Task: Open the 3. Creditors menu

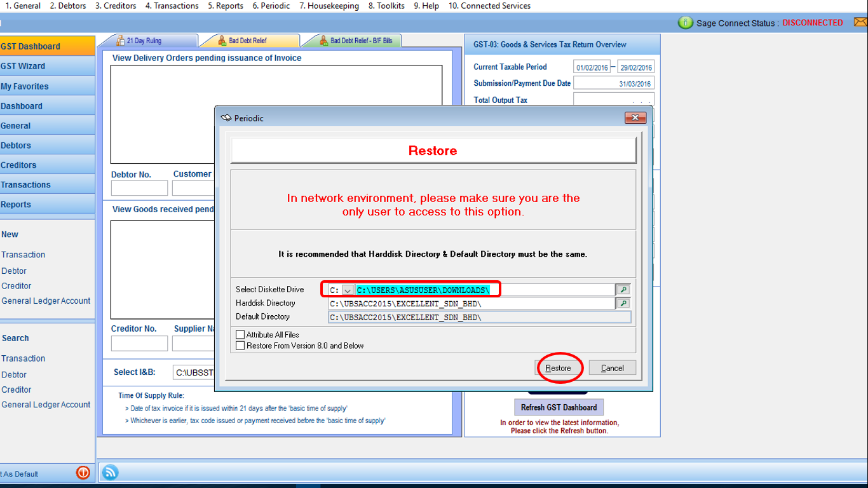Action: pos(116,6)
